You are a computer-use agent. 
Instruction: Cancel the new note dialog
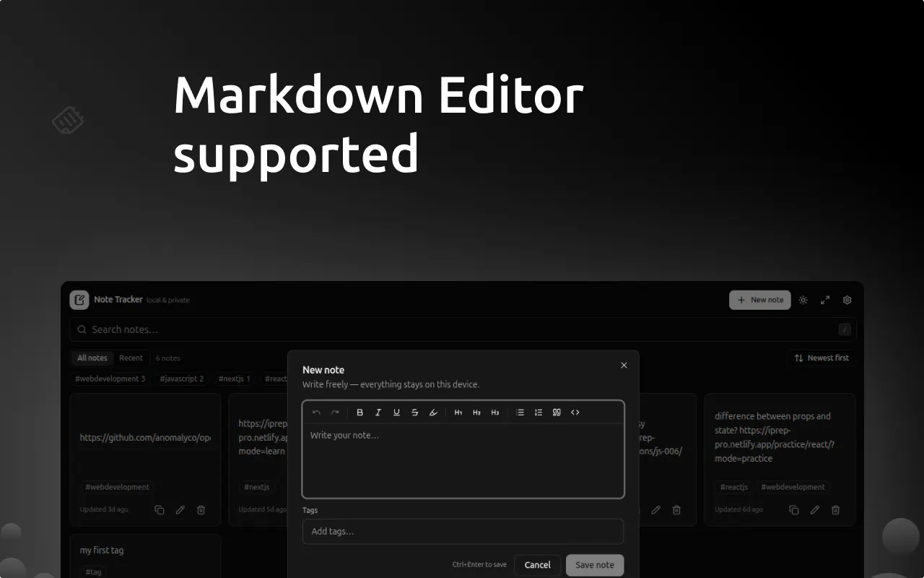(538, 565)
